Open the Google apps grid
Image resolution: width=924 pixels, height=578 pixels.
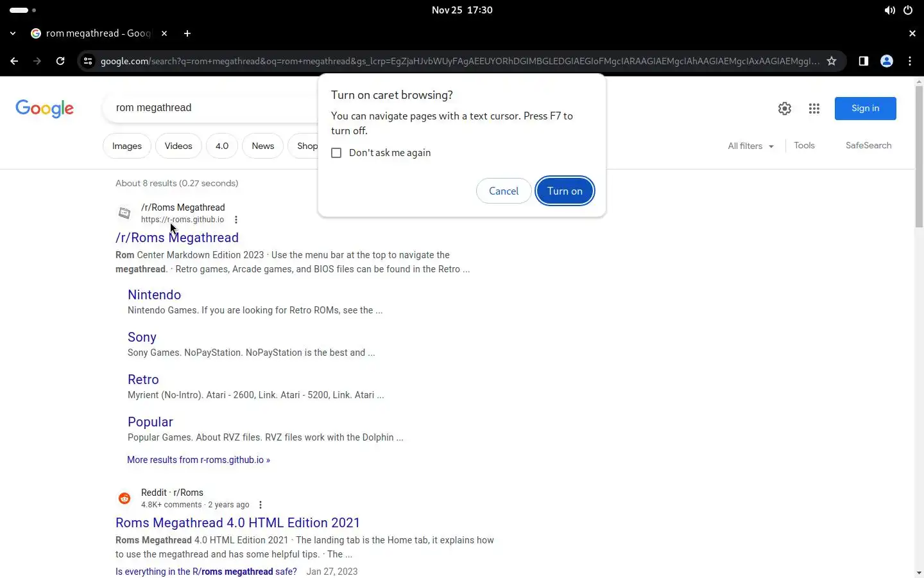tap(814, 109)
